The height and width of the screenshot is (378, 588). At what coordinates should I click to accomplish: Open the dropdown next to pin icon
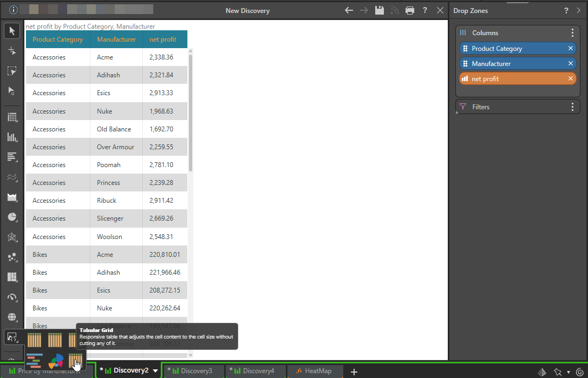point(569,373)
